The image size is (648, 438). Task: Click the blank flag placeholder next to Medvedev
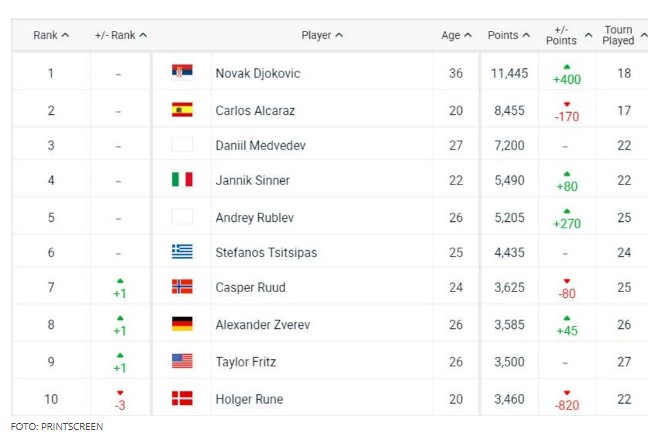[182, 145]
